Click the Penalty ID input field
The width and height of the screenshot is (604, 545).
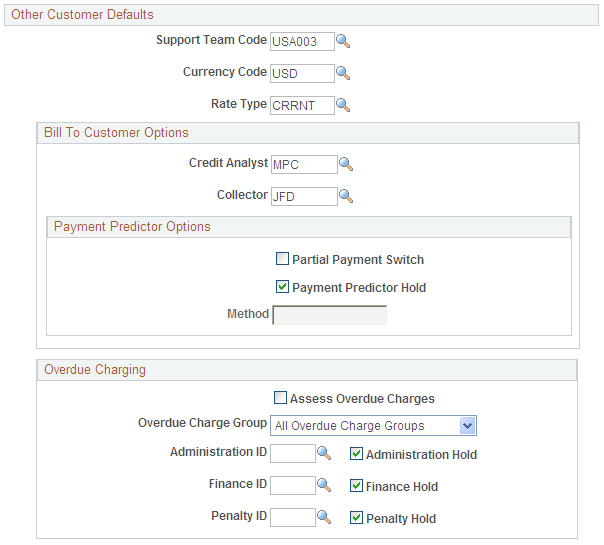pyautogui.click(x=293, y=517)
